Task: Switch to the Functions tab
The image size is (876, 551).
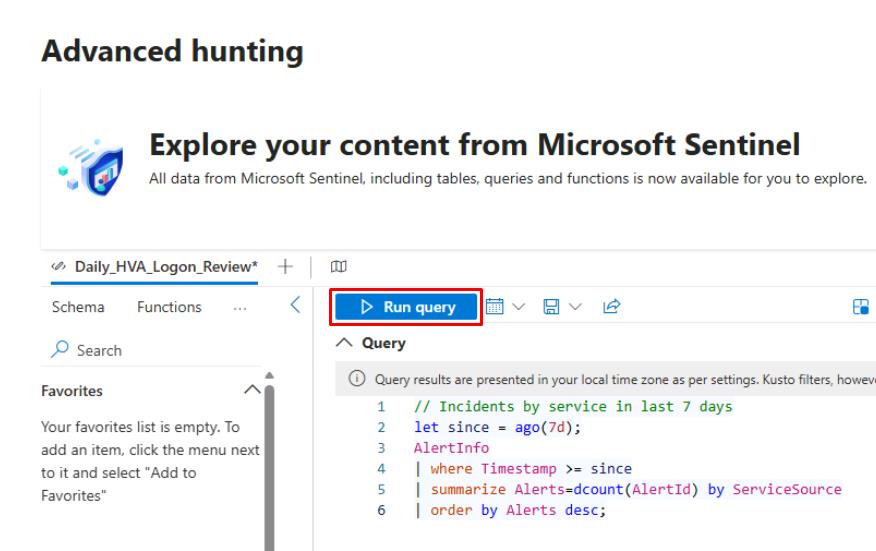Action: click(x=169, y=307)
